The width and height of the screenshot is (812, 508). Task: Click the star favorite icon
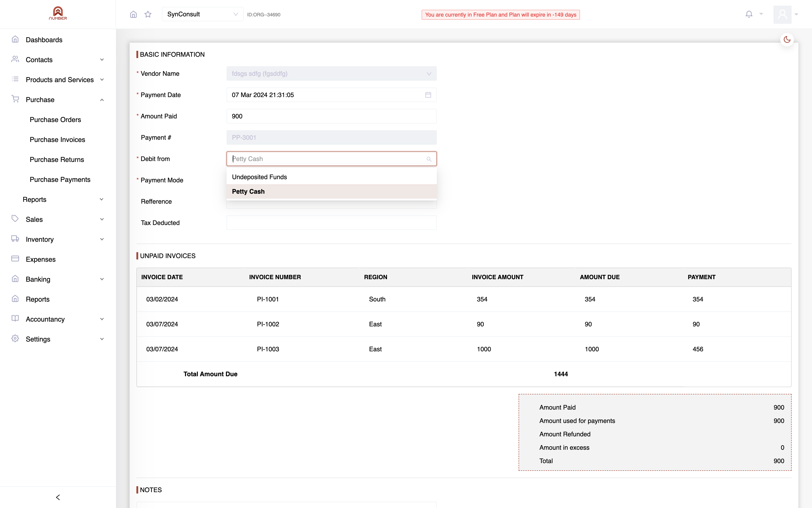point(148,14)
